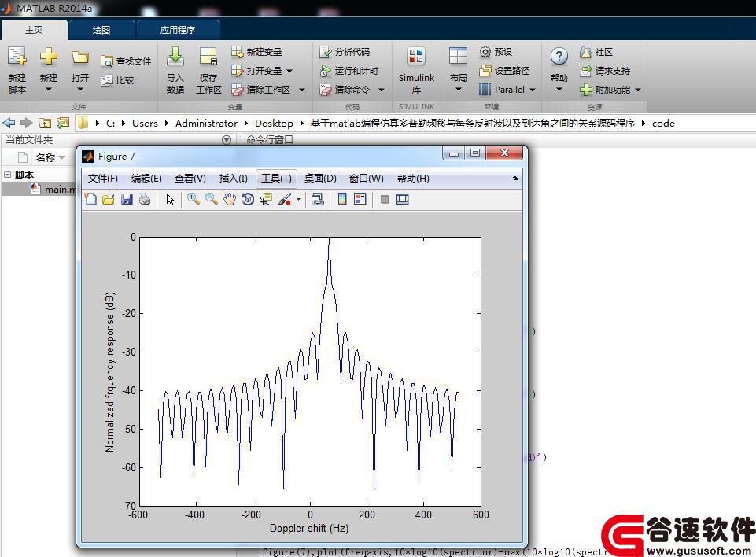Open Figure 7 插入(I) menu

pyautogui.click(x=234, y=179)
